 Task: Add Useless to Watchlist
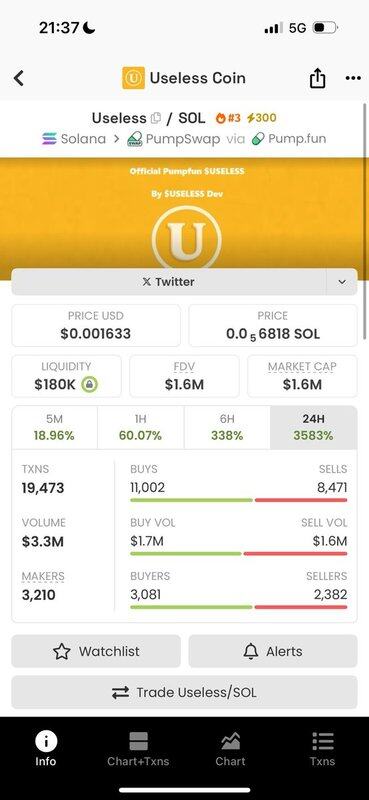(96, 651)
